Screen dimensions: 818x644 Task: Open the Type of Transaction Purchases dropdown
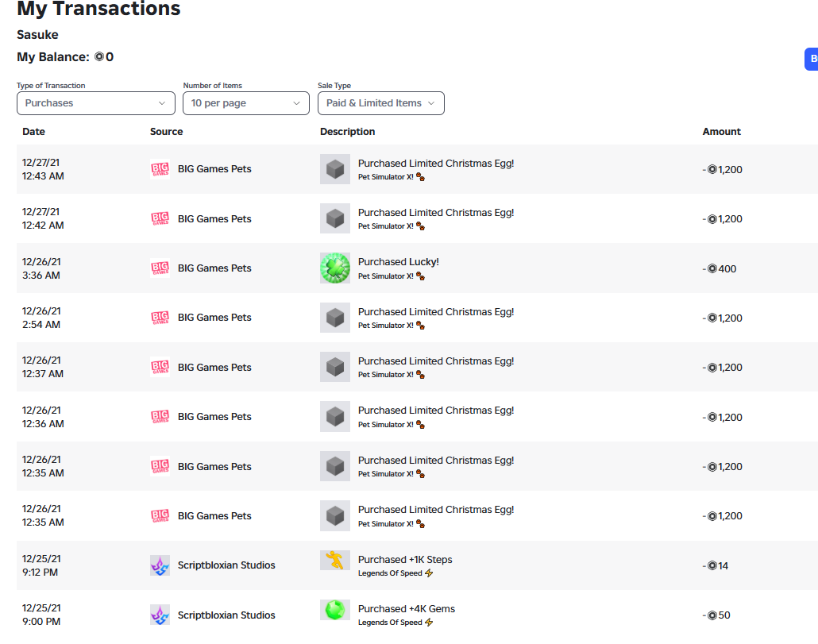pos(96,103)
